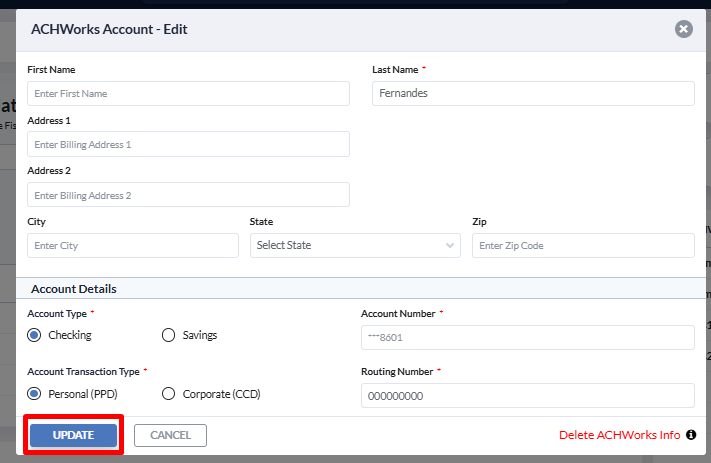Screen dimensions: 711x463
Task: Click the Billing Address 2 field
Action: [188, 195]
